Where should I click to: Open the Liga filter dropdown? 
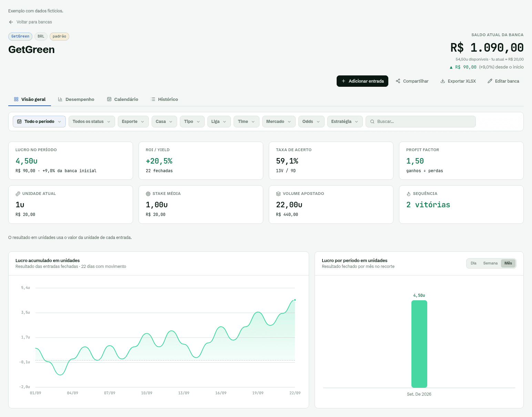coord(219,122)
